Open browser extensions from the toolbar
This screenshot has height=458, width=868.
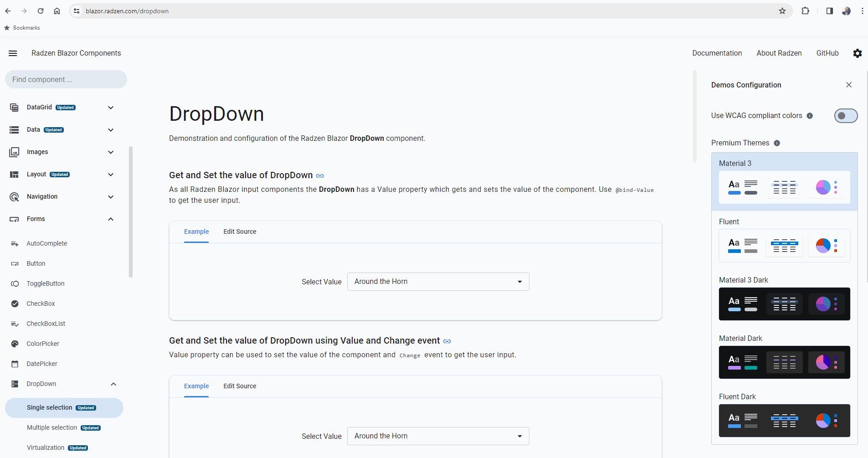coord(805,11)
